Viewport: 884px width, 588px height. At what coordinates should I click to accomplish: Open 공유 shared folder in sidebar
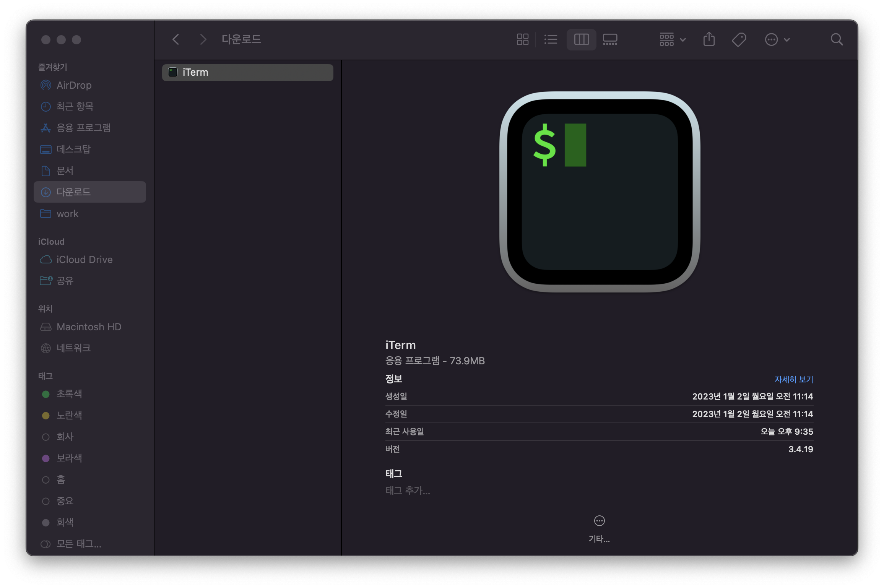point(90,281)
